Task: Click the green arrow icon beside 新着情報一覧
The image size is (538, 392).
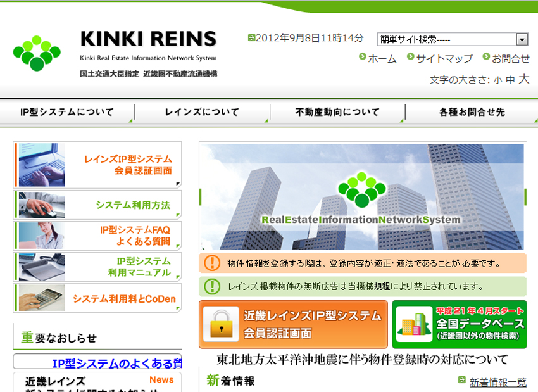Action: click(462, 379)
